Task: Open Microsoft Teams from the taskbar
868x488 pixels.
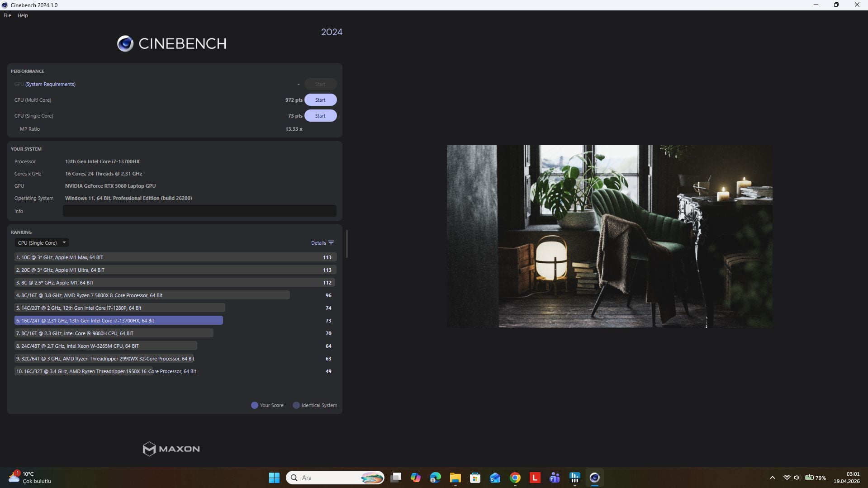Action: pos(555,478)
